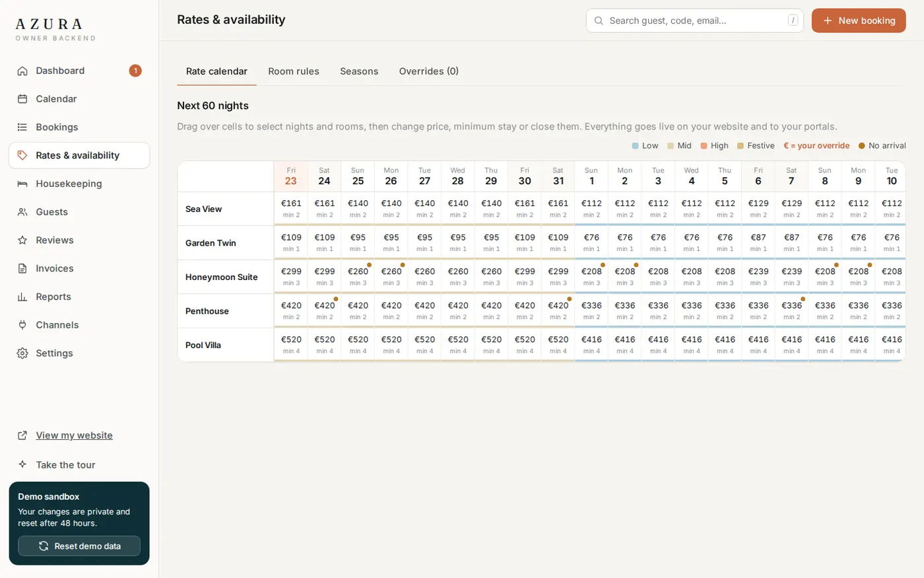Image resolution: width=924 pixels, height=578 pixels.
Task: Click the Invoices document icon
Action: pyautogui.click(x=22, y=269)
